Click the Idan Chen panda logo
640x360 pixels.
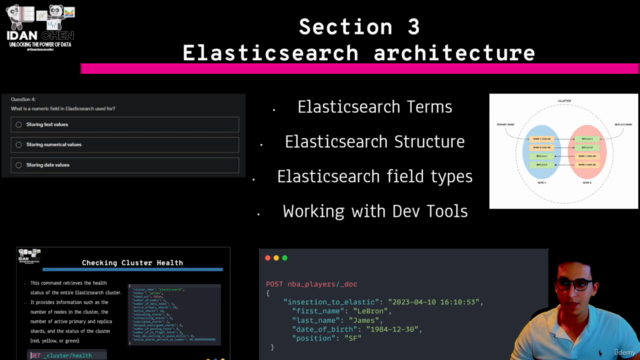coord(40,27)
